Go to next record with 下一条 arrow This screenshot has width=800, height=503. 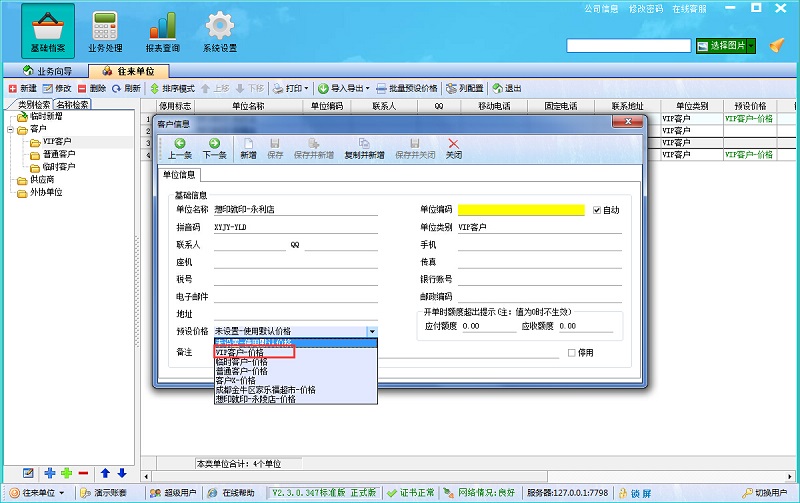click(x=214, y=148)
